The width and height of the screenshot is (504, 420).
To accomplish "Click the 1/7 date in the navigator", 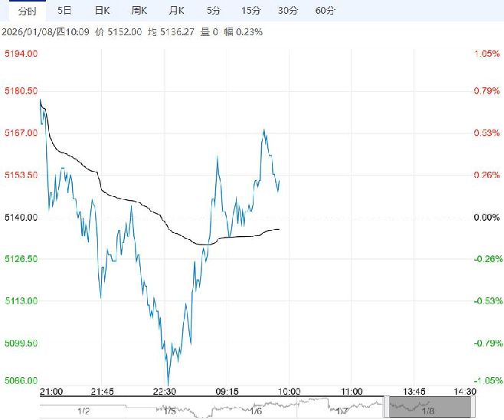I will (341, 411).
